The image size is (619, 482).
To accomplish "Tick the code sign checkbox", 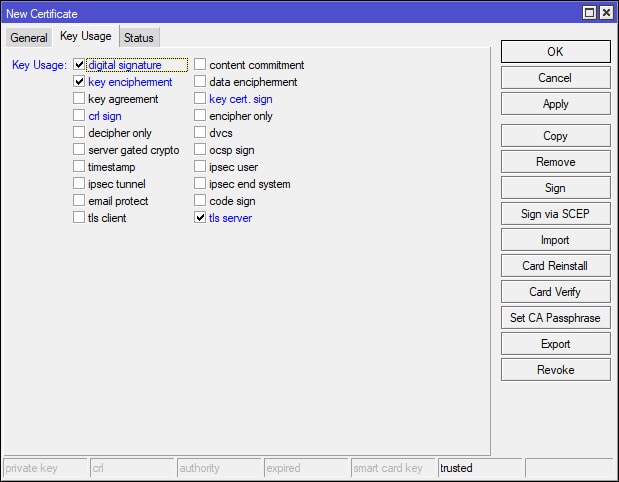I will point(200,200).
